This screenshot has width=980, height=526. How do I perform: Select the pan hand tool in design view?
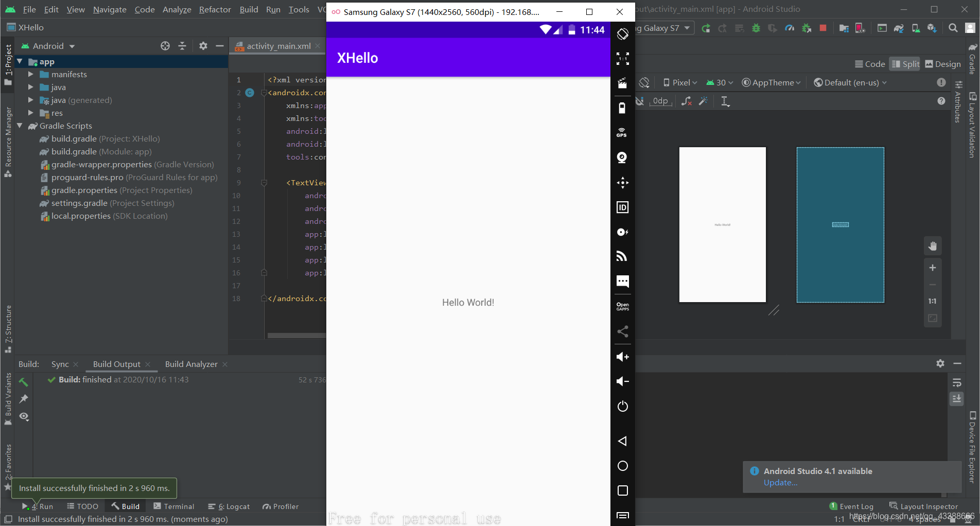933,246
